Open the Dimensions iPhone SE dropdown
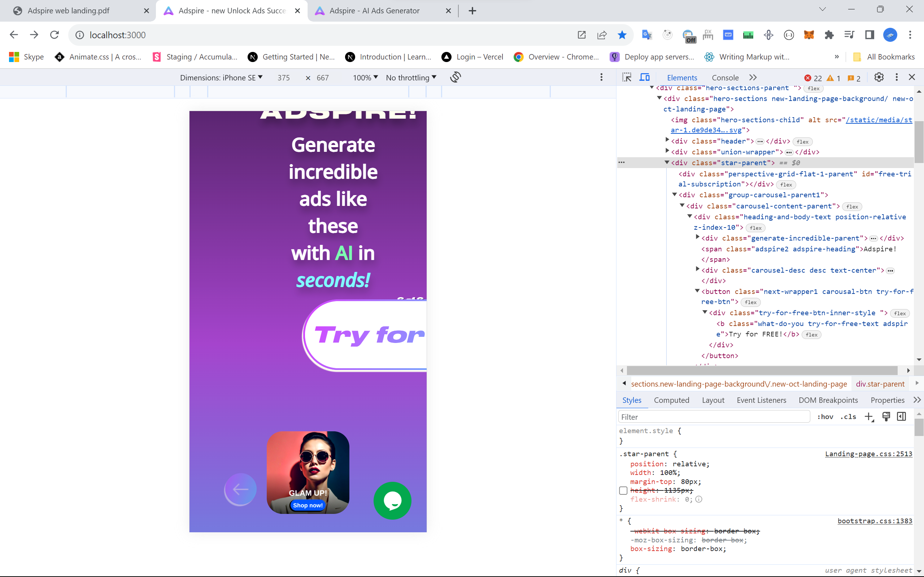924x577 pixels. (x=222, y=78)
